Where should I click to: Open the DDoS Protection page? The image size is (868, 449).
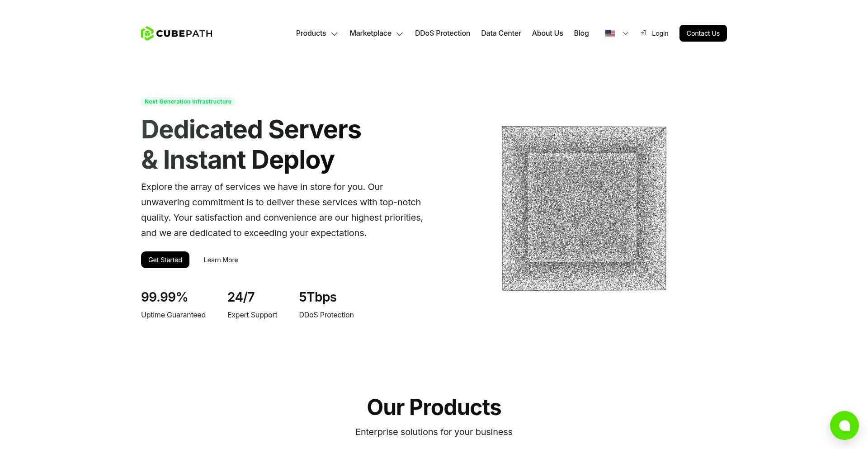coord(442,33)
